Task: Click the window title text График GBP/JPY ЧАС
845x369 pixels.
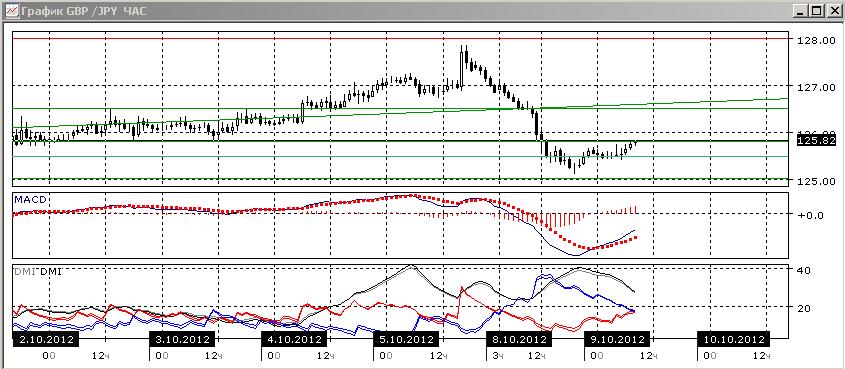Action: (x=84, y=11)
